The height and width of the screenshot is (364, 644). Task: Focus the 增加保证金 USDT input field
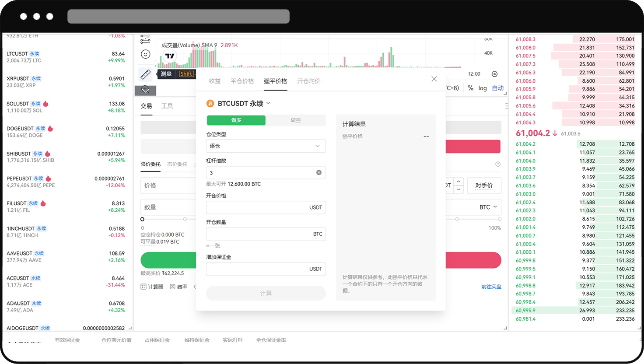pyautogui.click(x=266, y=269)
